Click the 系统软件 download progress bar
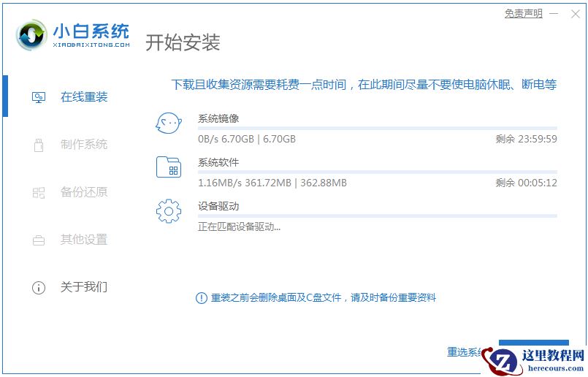Screen dimensions: 588x377 (377, 172)
